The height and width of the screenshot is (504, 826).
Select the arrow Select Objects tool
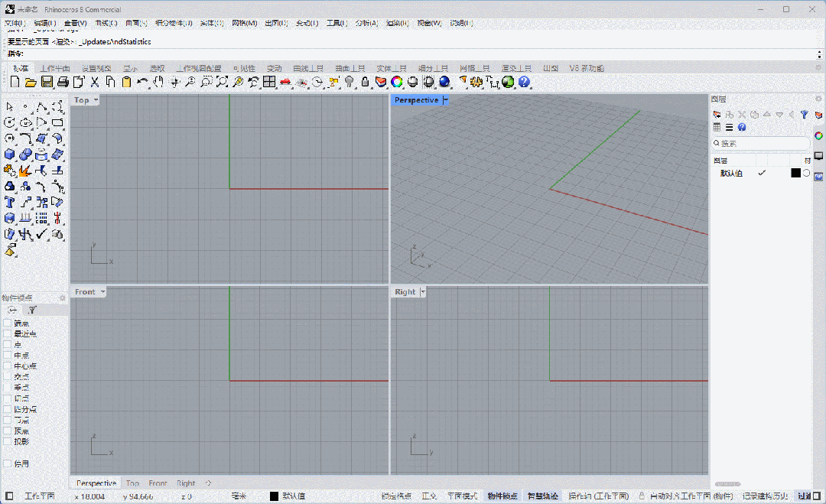9,107
